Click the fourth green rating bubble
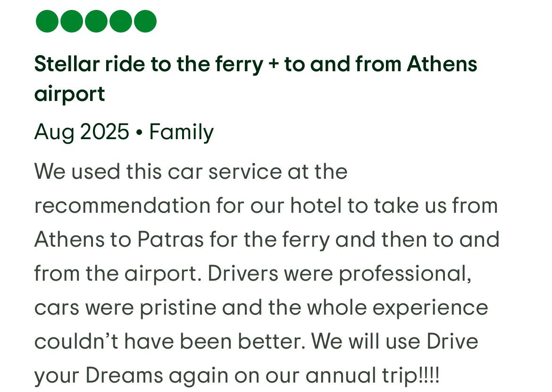The width and height of the screenshot is (552, 392). pyautogui.click(x=120, y=21)
